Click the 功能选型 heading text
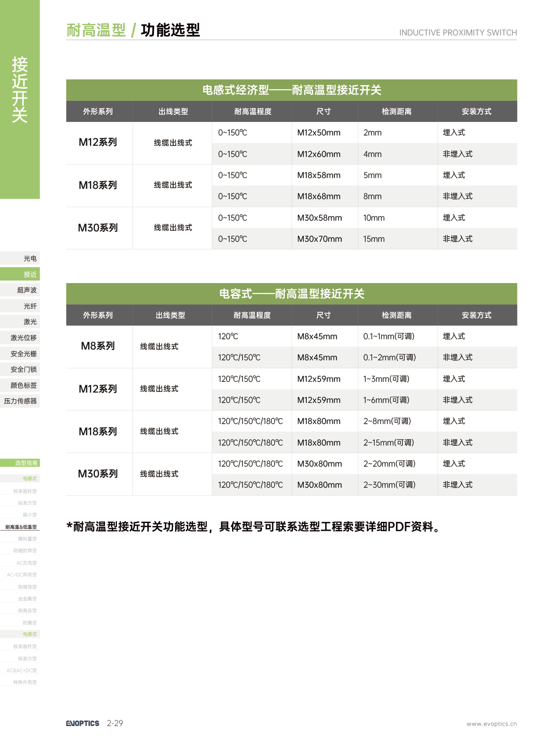The width and height of the screenshot is (557, 756). tap(170, 30)
